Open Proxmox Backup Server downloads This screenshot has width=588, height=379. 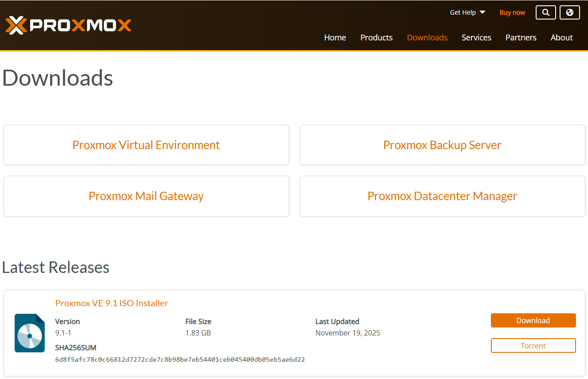click(x=442, y=145)
